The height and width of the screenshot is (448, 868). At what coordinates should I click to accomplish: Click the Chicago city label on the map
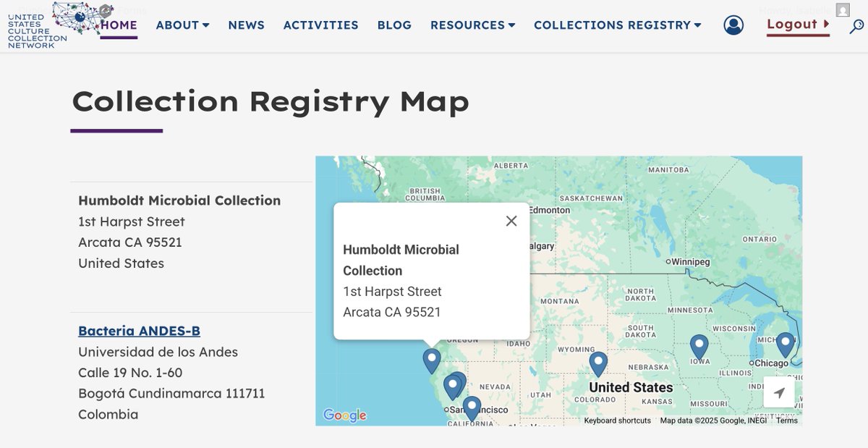(x=770, y=363)
